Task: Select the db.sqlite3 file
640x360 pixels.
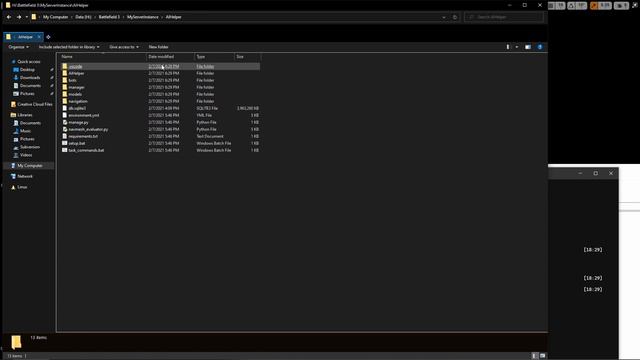Action: [77, 109]
